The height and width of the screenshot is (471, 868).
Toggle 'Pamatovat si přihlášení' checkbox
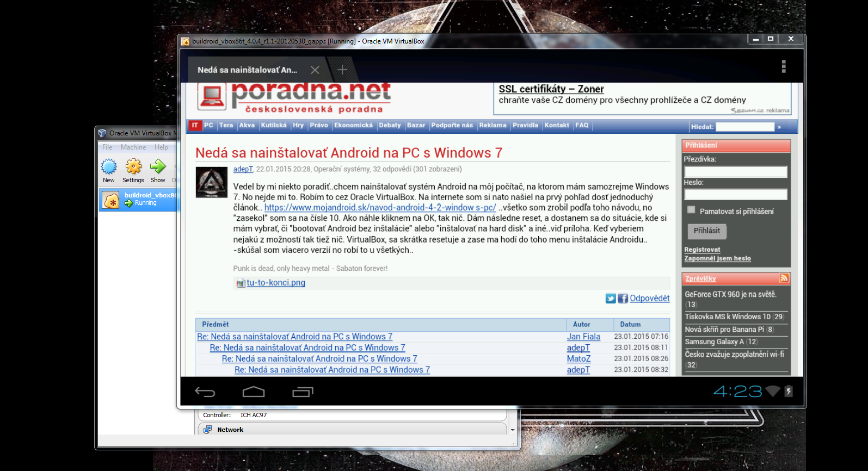click(x=691, y=210)
